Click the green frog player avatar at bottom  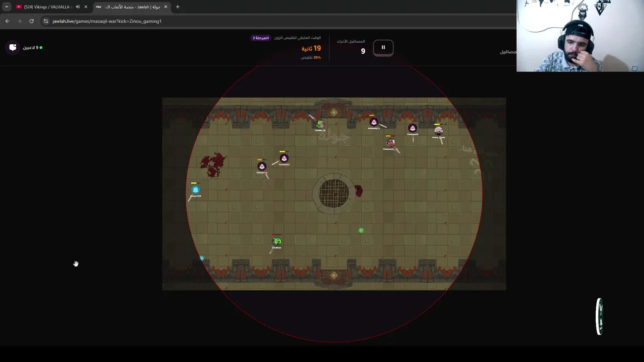277,241
